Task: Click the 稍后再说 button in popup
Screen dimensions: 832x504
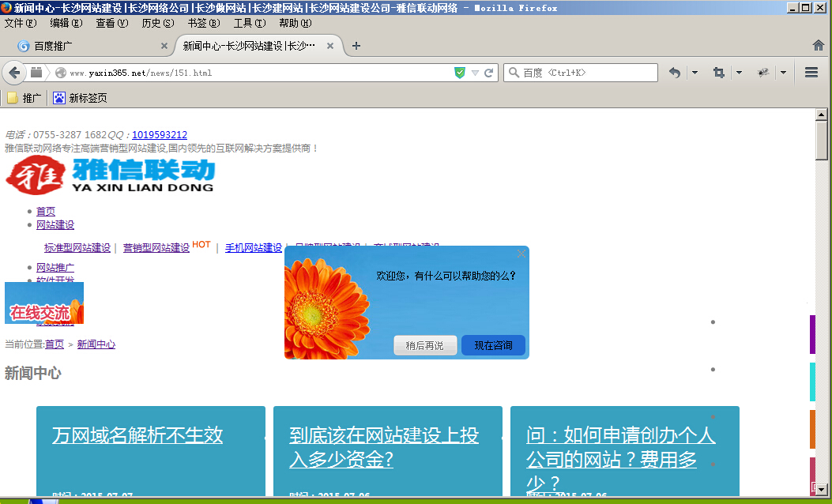Action: pyautogui.click(x=425, y=345)
